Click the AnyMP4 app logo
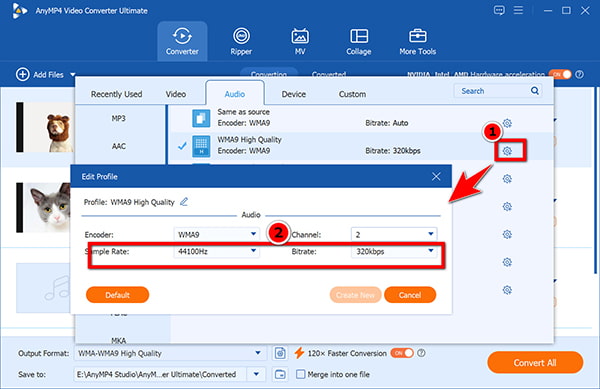The height and width of the screenshot is (389, 600). tap(19, 11)
